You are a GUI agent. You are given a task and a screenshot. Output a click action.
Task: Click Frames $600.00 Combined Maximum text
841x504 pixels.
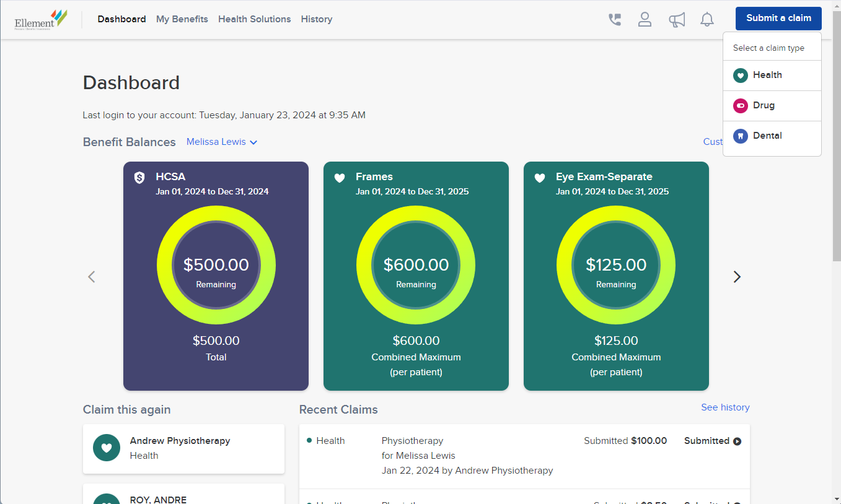(x=416, y=356)
